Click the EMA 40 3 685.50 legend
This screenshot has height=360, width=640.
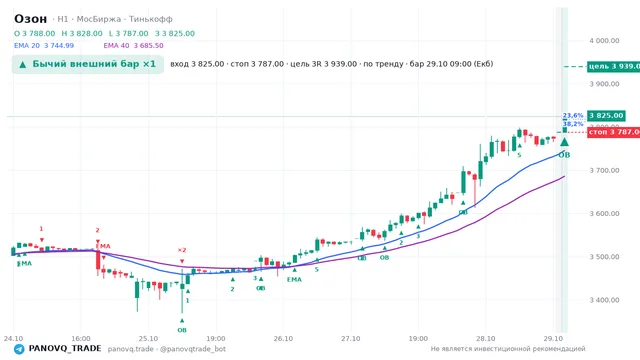coord(133,46)
